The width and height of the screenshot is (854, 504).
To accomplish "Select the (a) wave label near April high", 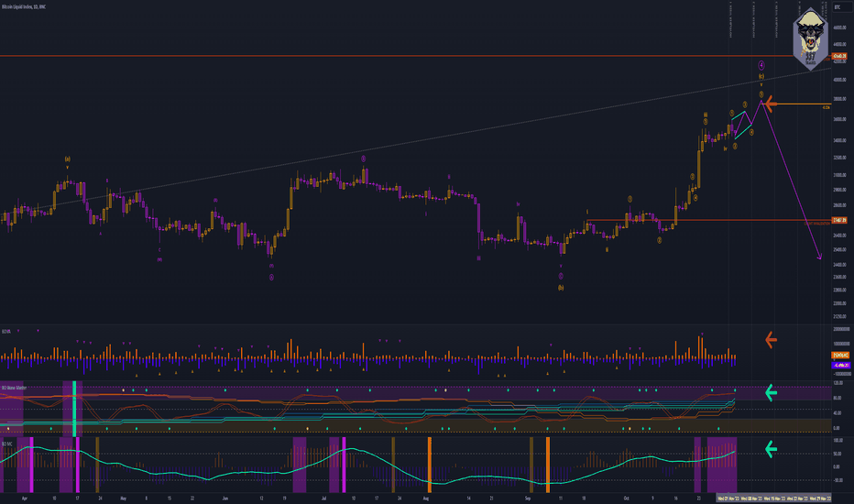I will point(68,159).
